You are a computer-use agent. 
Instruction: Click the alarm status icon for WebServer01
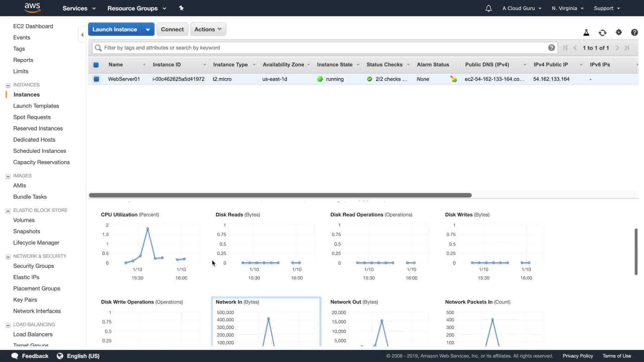point(453,79)
